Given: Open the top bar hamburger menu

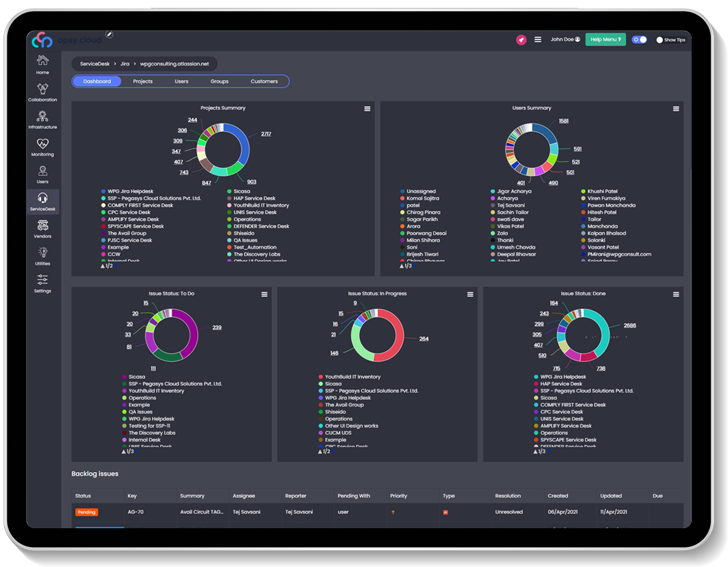Looking at the screenshot, I should (538, 39).
